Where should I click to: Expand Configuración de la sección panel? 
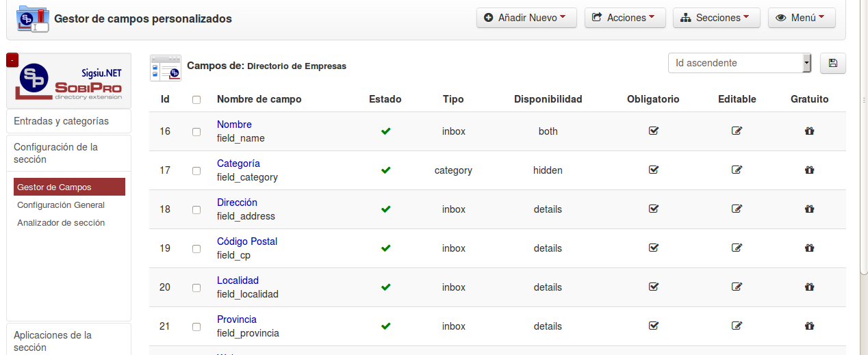(x=68, y=153)
